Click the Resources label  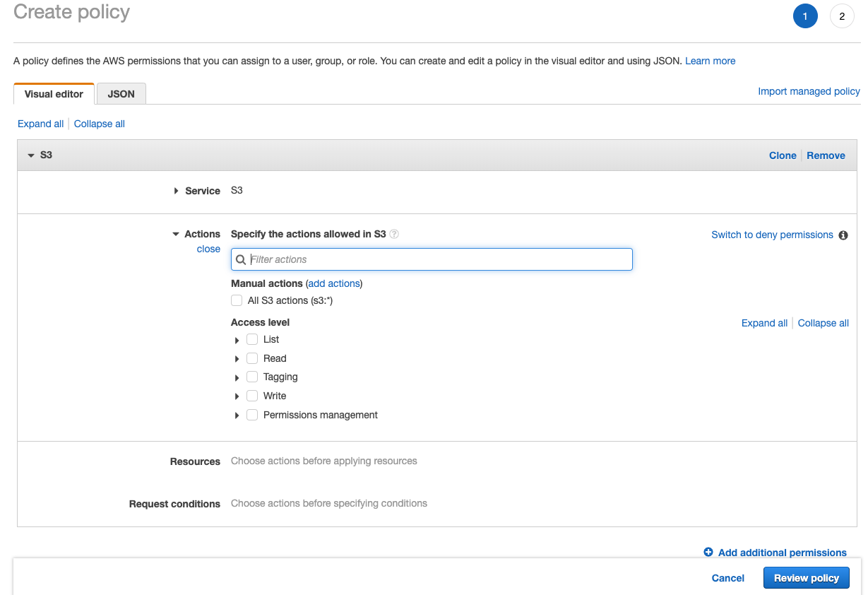click(195, 461)
